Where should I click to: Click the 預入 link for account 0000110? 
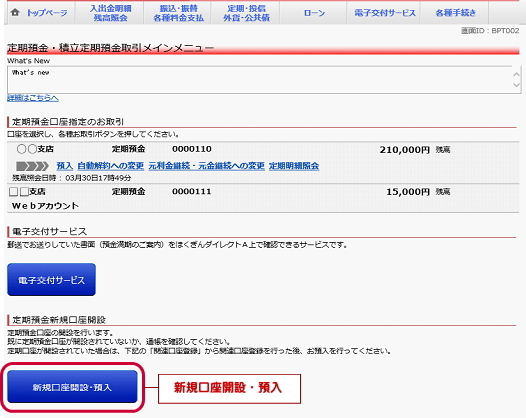(65, 166)
